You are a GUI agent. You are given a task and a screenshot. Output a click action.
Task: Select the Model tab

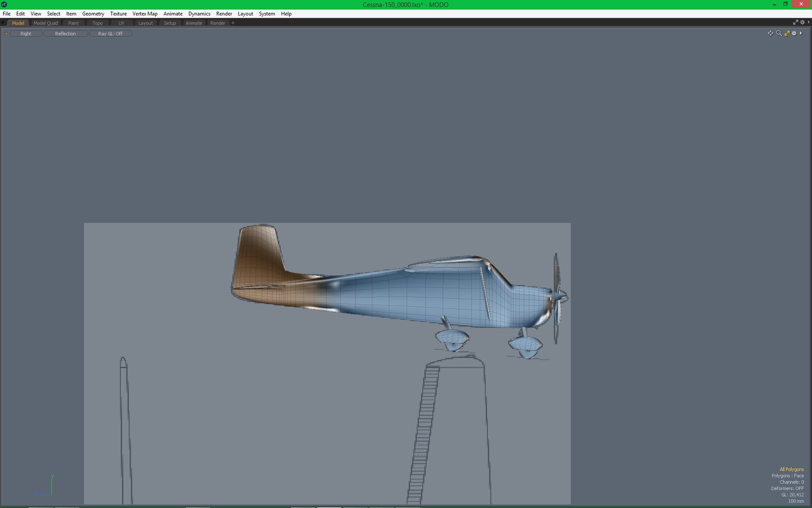coord(18,23)
